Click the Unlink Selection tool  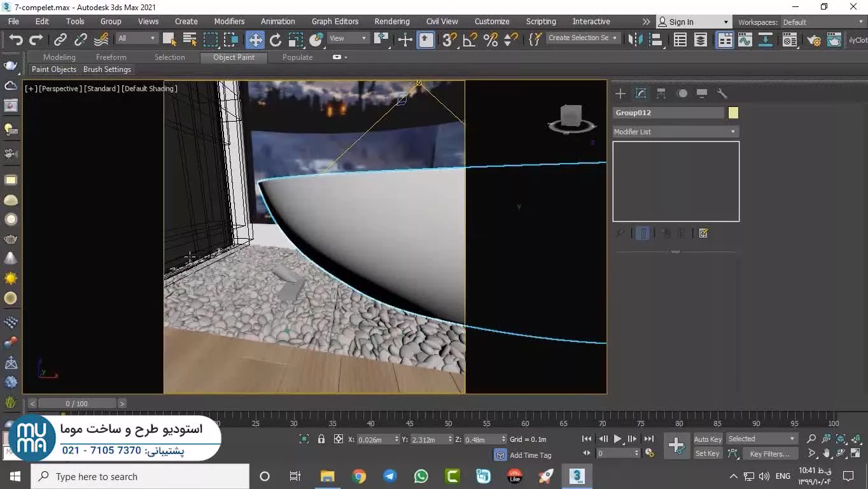click(x=81, y=40)
